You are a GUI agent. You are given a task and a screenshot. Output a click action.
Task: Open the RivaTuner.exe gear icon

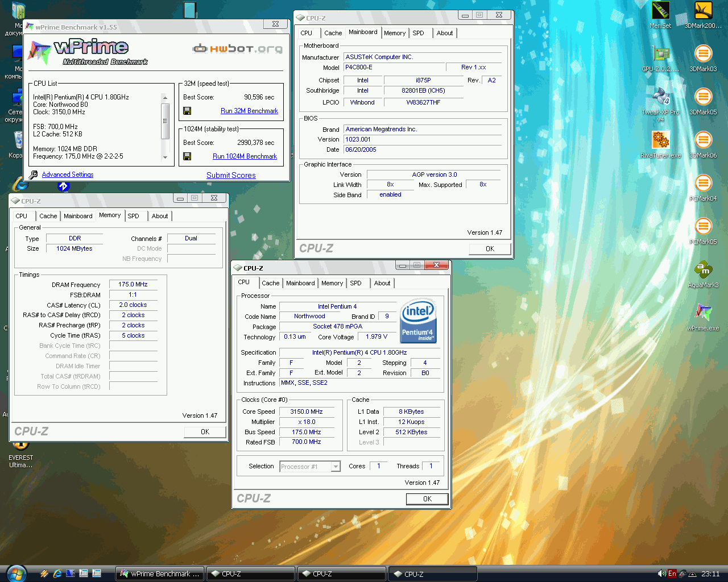660,140
